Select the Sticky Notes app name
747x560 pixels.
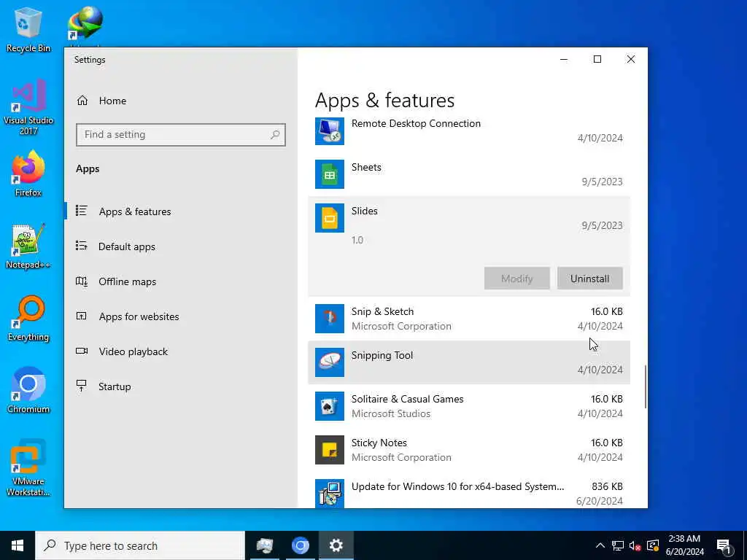379,443
